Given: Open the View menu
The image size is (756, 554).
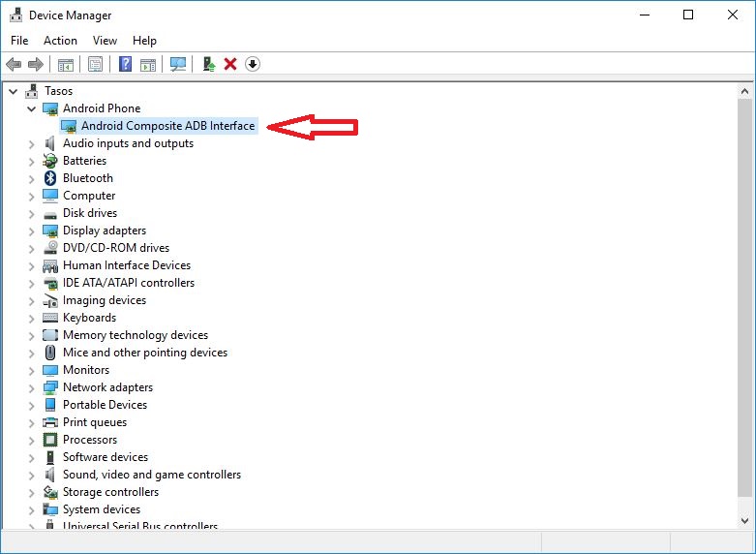Looking at the screenshot, I should coord(105,41).
